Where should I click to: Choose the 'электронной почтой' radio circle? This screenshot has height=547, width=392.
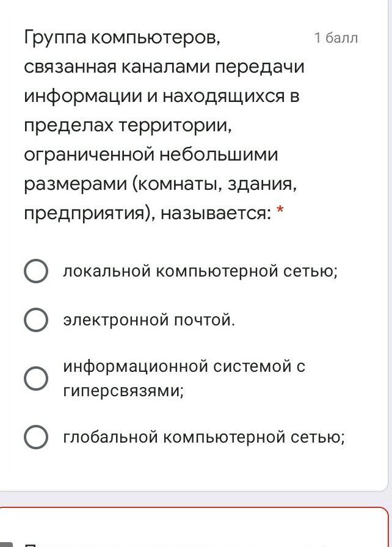(x=36, y=320)
